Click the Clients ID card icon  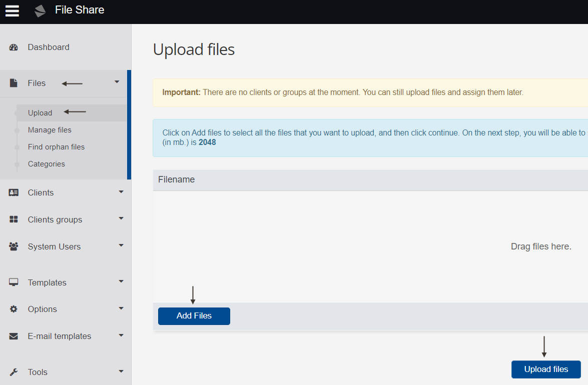click(x=14, y=192)
